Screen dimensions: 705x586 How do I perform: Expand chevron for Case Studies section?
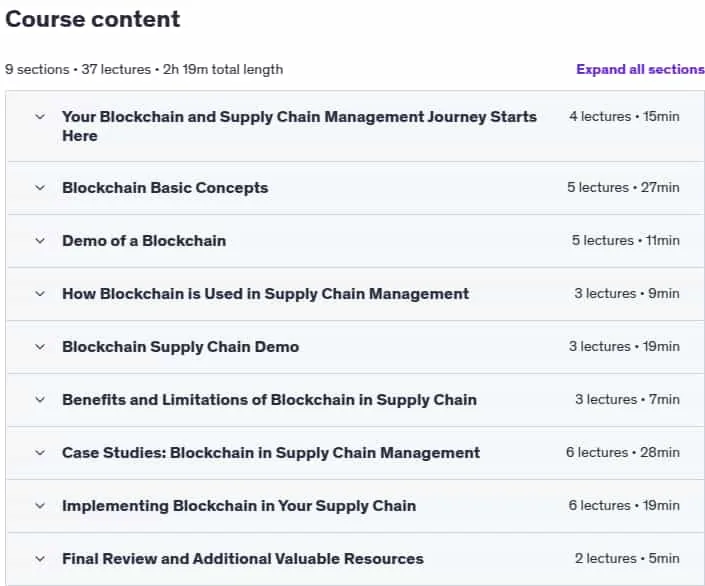click(40, 452)
